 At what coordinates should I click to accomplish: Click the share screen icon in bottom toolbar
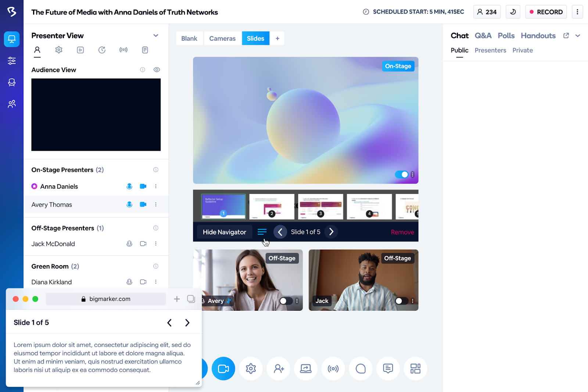click(x=306, y=368)
